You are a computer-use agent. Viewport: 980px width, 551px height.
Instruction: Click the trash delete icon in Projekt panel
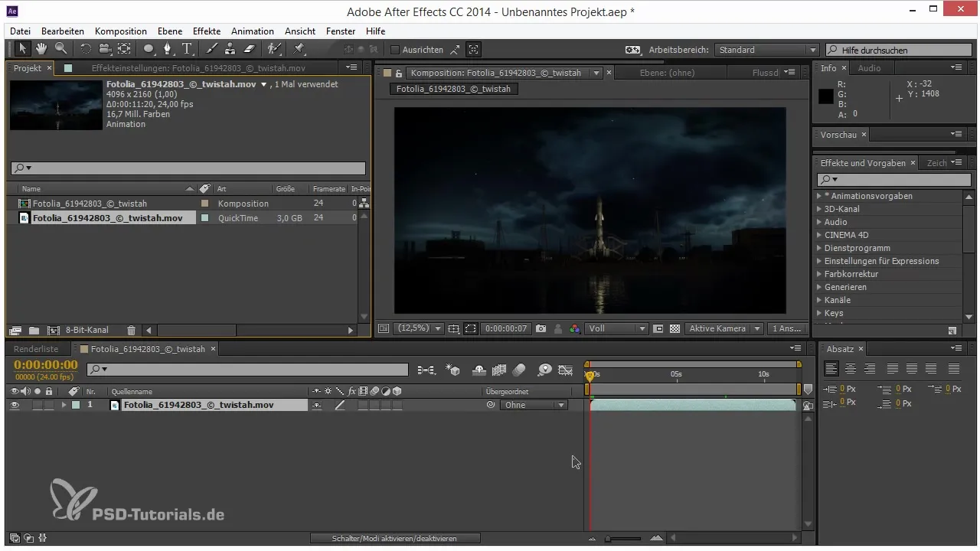tap(131, 331)
